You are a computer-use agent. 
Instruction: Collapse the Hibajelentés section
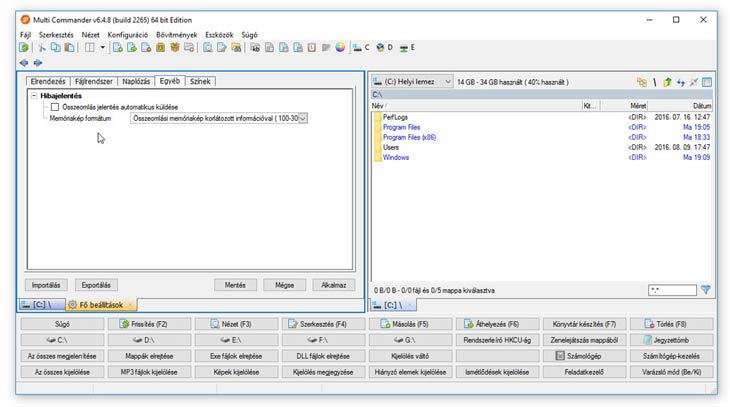click(x=34, y=95)
